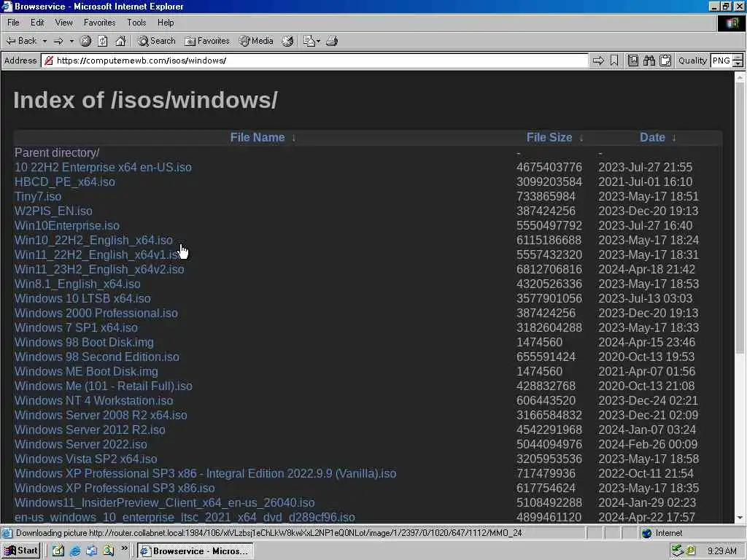Click the Mail icon
This screenshot has width=747, height=560.
309,41
